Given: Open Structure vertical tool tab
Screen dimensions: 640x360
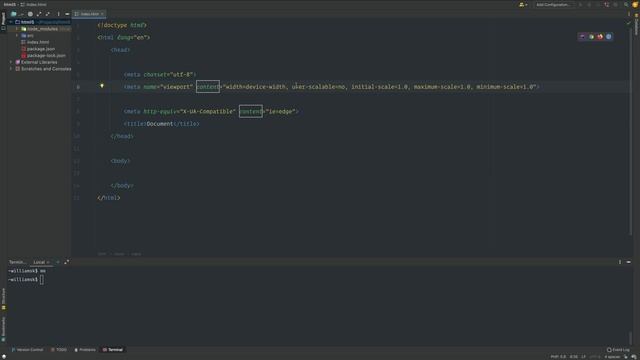Looking at the screenshot, I should [3, 299].
